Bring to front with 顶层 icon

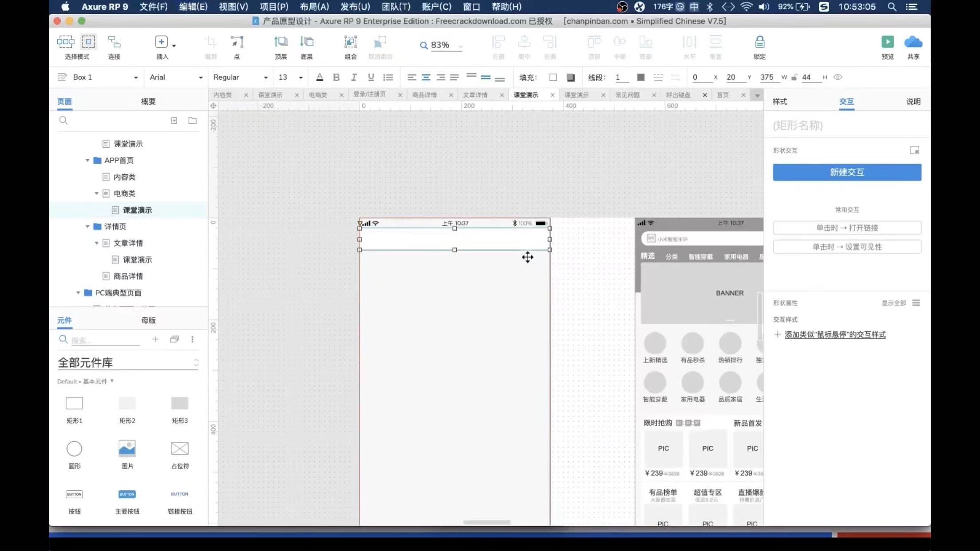coord(281,42)
